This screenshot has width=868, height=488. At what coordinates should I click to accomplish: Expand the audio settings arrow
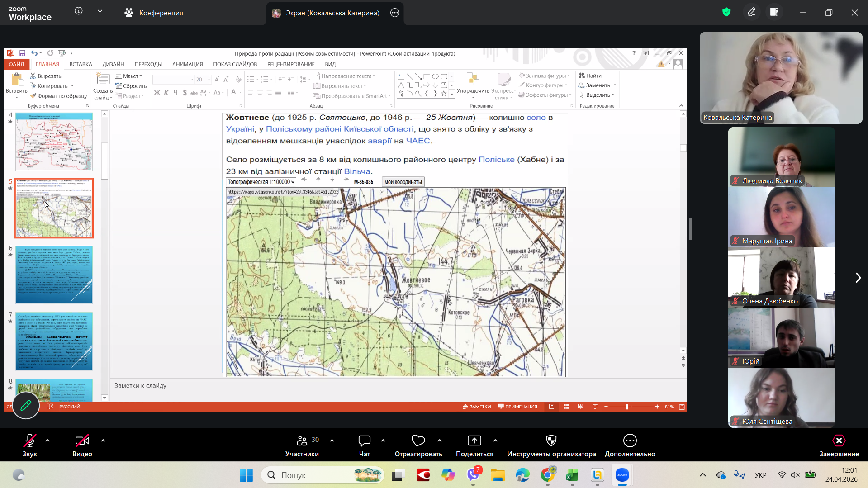point(47,441)
